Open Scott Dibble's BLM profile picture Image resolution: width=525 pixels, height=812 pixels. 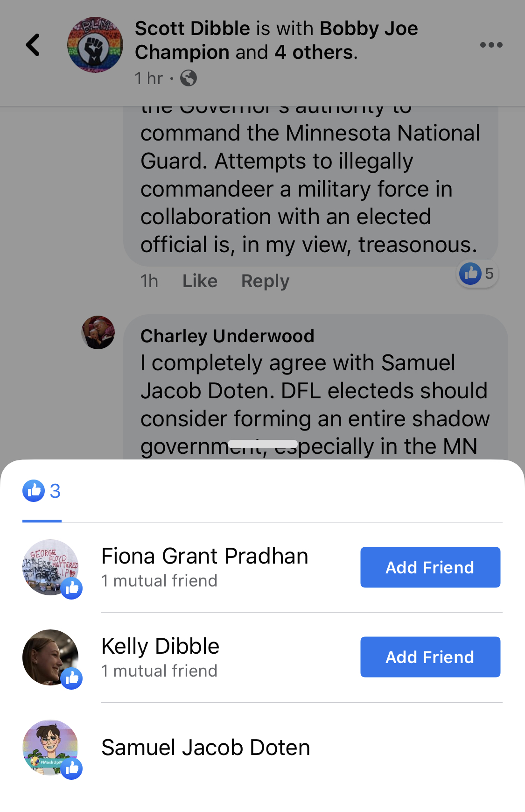pyautogui.click(x=95, y=45)
